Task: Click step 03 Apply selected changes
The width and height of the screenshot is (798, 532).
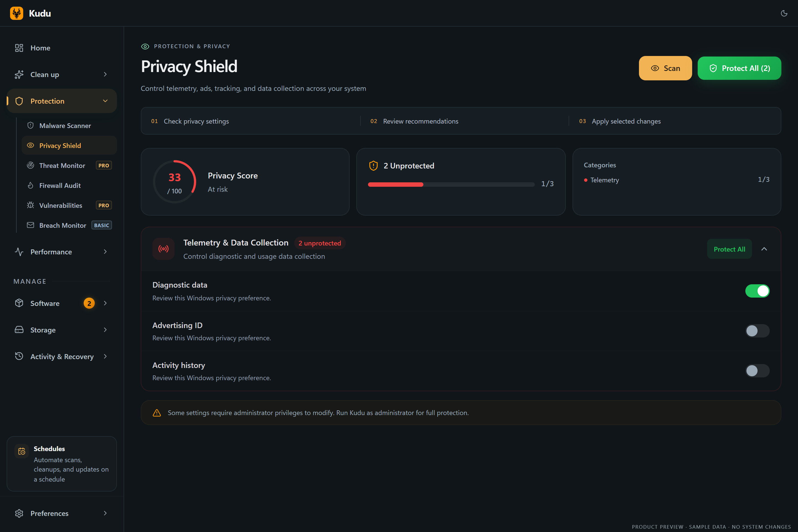Action: tap(620, 121)
